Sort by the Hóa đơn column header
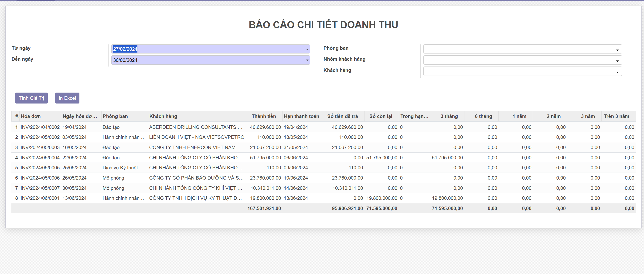644x274 pixels. coord(31,116)
